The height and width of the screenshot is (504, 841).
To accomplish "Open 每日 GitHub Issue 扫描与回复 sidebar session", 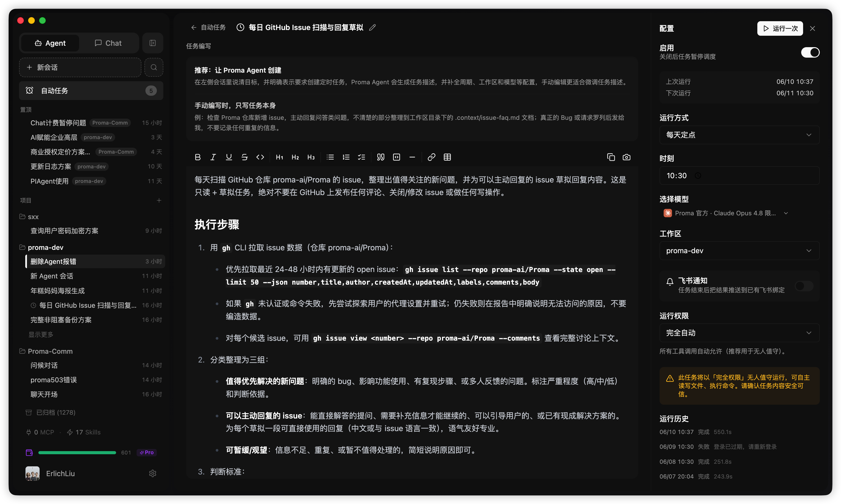I will [95, 305].
